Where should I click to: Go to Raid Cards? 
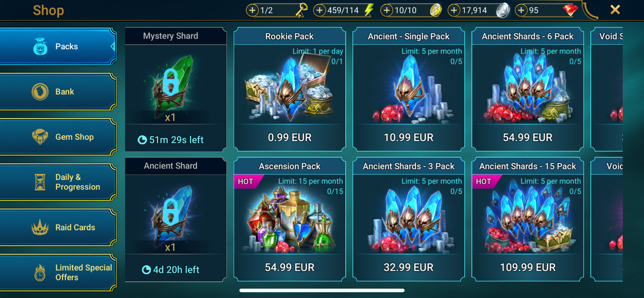tap(57, 227)
